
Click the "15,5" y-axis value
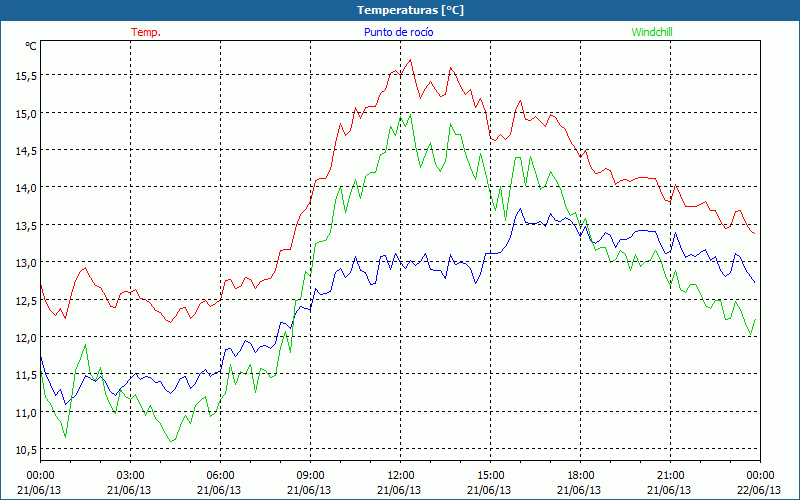(26, 76)
